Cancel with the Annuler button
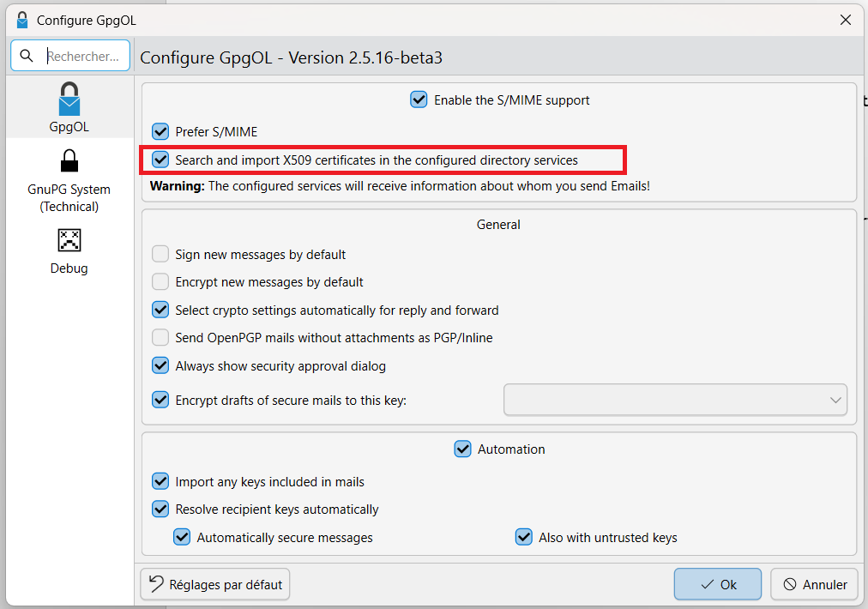 coord(814,584)
